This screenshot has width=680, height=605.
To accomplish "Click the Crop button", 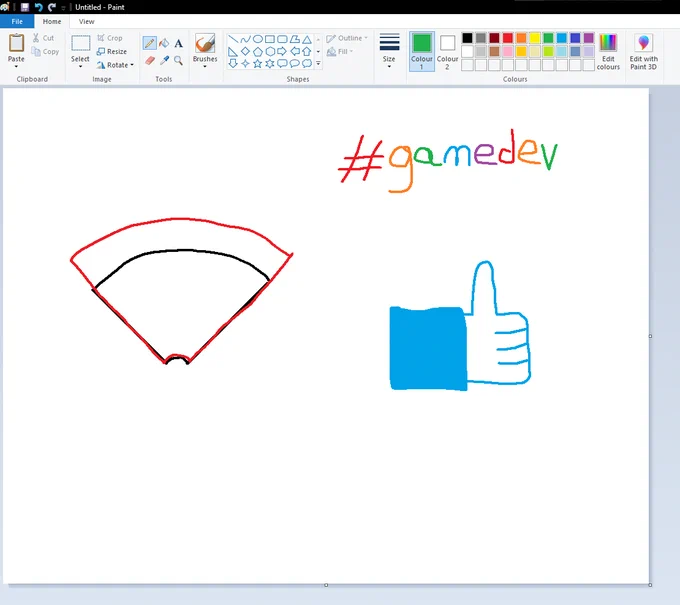I will pos(110,38).
